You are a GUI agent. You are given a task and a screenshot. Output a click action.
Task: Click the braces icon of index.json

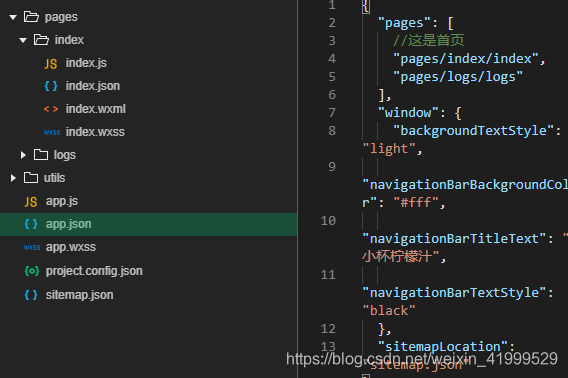(51, 86)
